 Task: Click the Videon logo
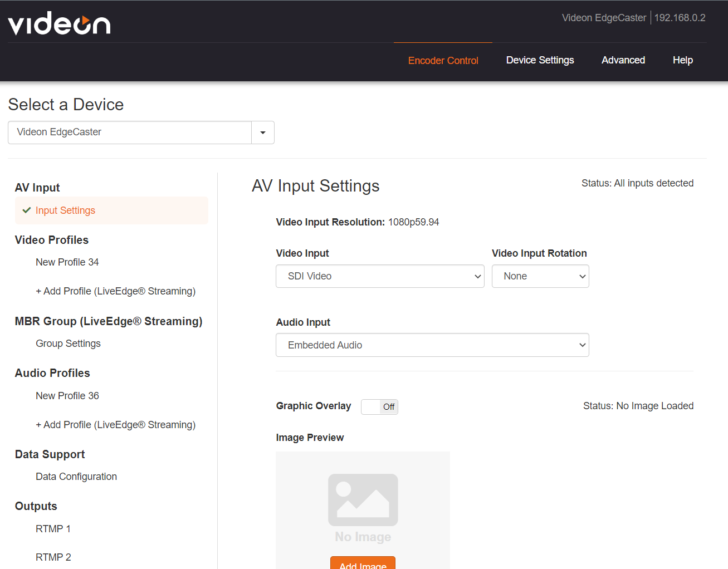[x=59, y=23]
